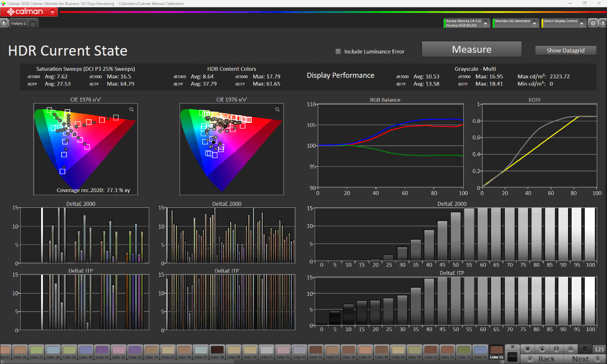Zoom the HDR Content Colors CIE chart magnifier
This screenshot has height=364, width=607.
pyautogui.click(x=277, y=109)
